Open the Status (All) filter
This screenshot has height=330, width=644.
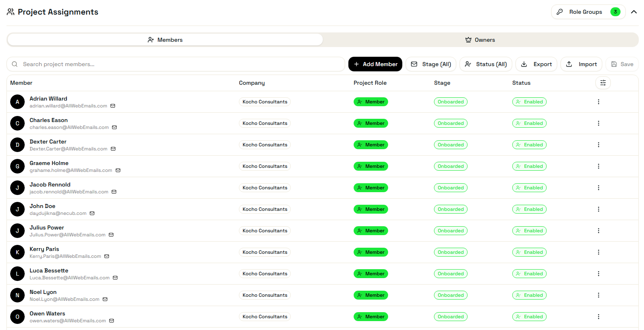pyautogui.click(x=486, y=64)
